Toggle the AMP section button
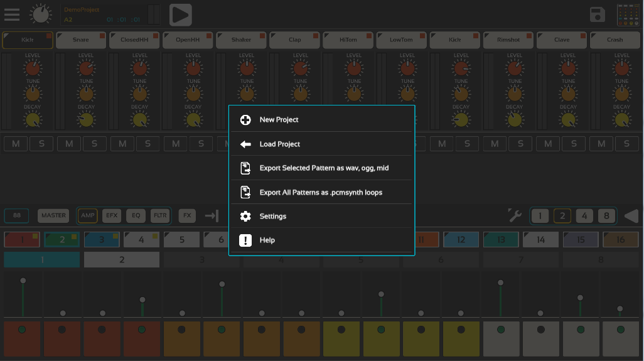 click(87, 216)
